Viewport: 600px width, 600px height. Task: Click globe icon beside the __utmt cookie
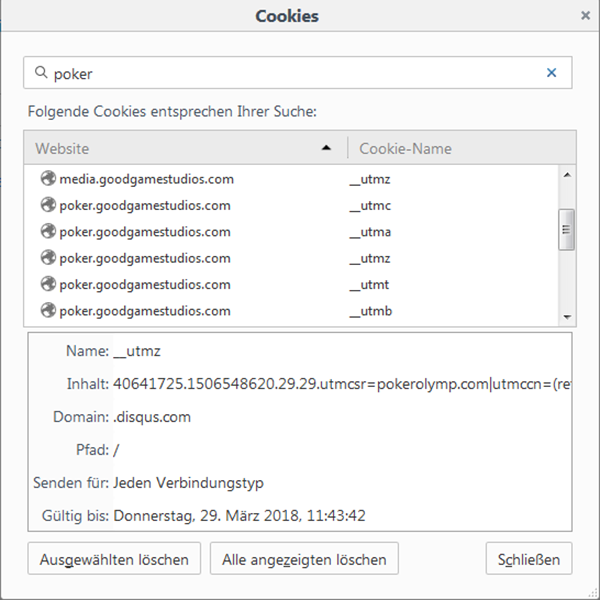tap(49, 284)
